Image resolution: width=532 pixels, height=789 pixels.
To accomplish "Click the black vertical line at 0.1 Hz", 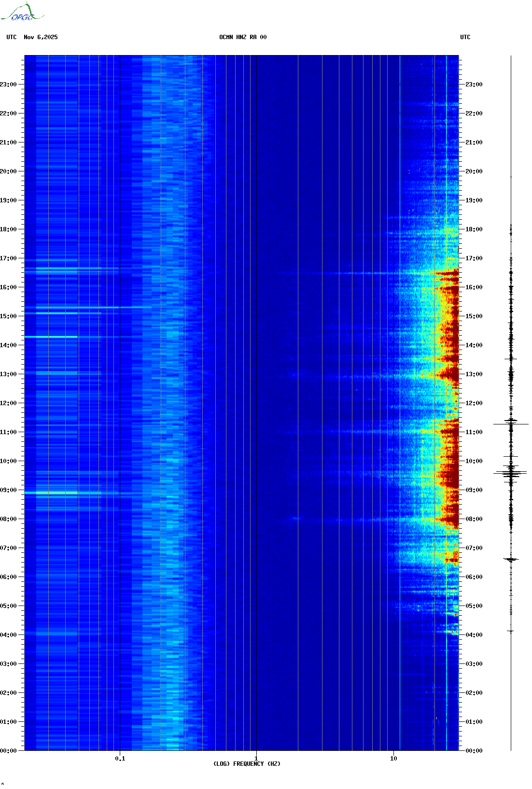I will tap(120, 386).
